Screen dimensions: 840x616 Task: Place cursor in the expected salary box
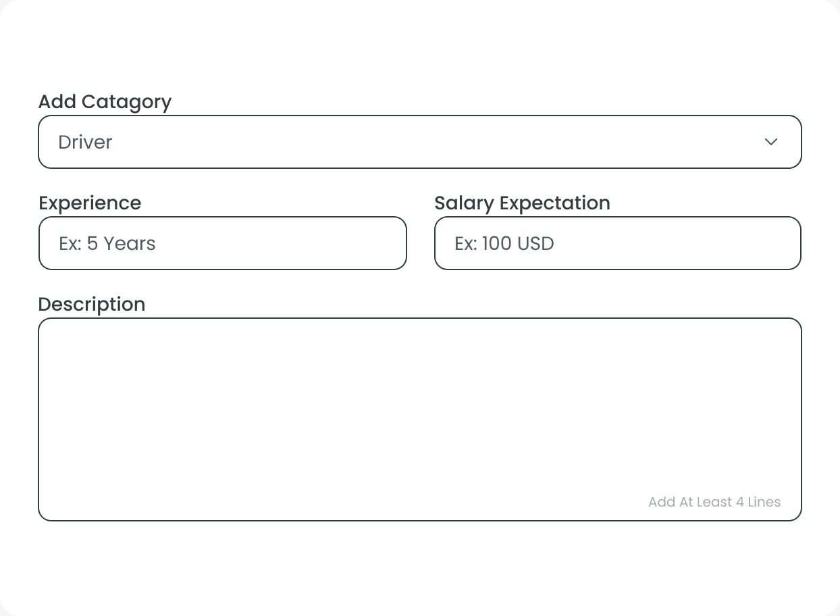pyautogui.click(x=662, y=243)
